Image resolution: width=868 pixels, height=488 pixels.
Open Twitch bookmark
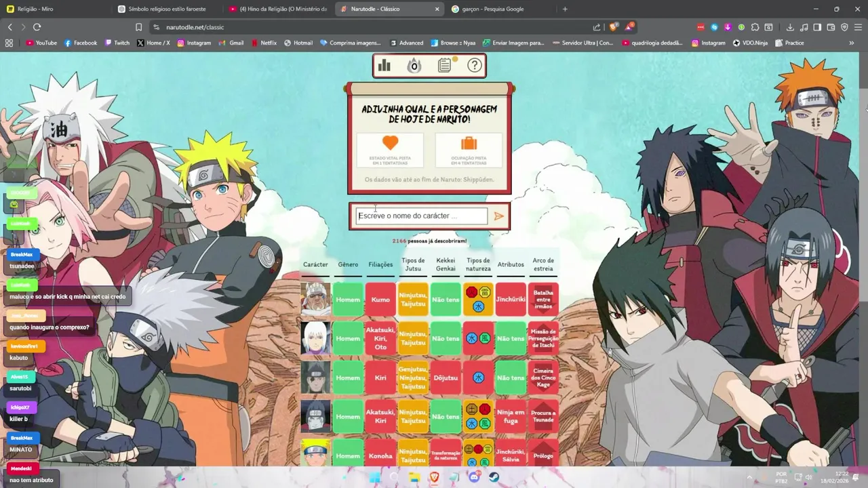click(x=117, y=43)
